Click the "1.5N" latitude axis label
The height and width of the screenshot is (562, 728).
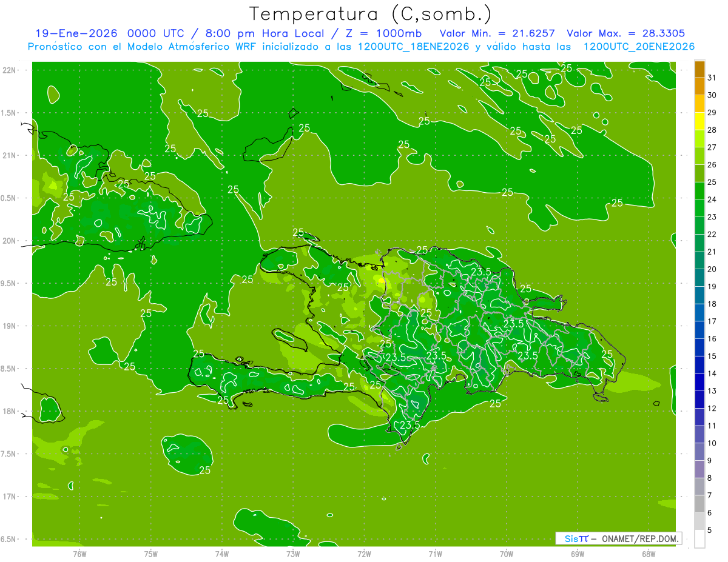click(10, 113)
